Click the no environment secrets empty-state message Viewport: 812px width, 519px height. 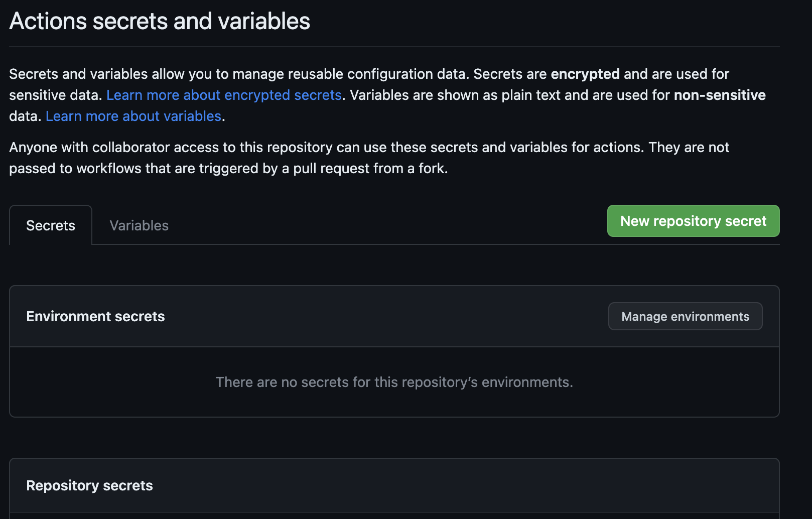point(394,382)
